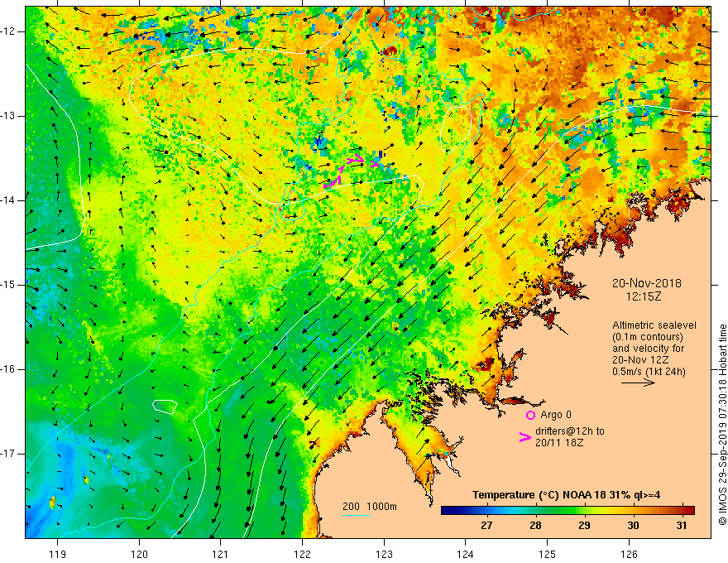Click the '27' color bar tick label
Image resolution: width=728 pixels, height=563 pixels.
coord(486,526)
